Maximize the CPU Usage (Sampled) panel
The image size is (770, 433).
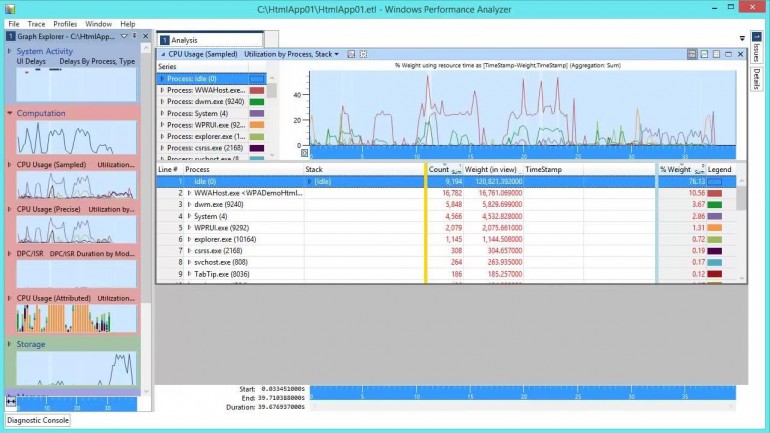[x=729, y=54]
